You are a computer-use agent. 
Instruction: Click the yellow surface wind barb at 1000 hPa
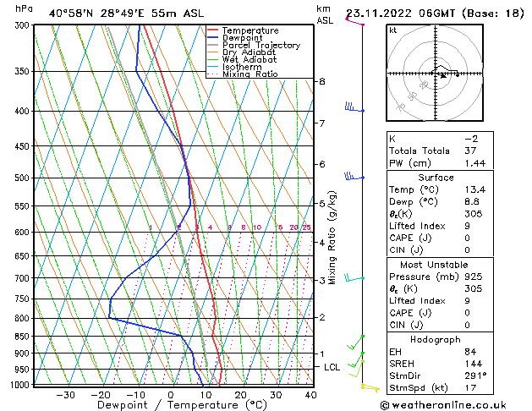[x=370, y=387]
